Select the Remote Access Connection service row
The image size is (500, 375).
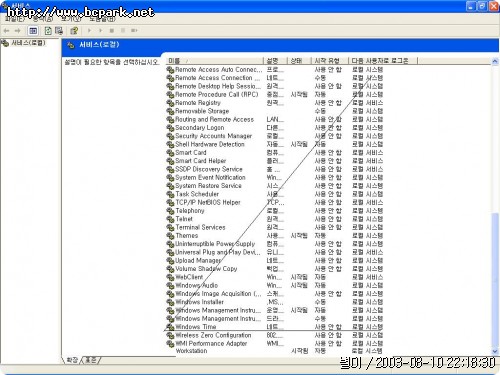pos(275,78)
